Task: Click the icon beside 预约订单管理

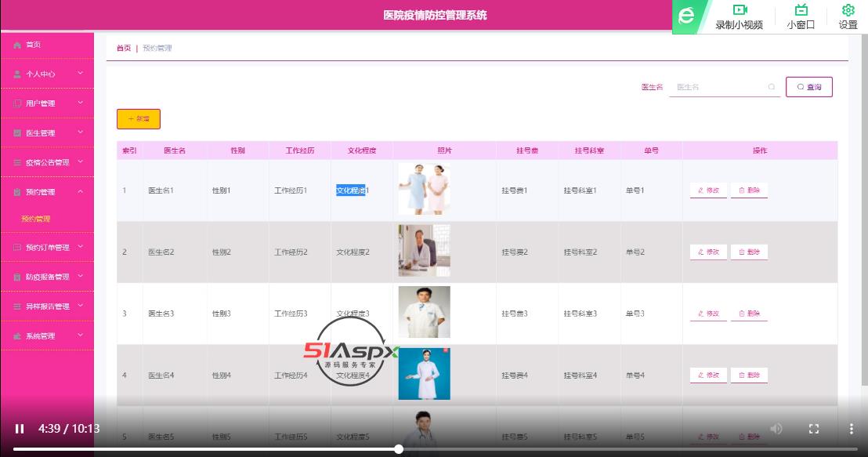Action: click(x=17, y=247)
